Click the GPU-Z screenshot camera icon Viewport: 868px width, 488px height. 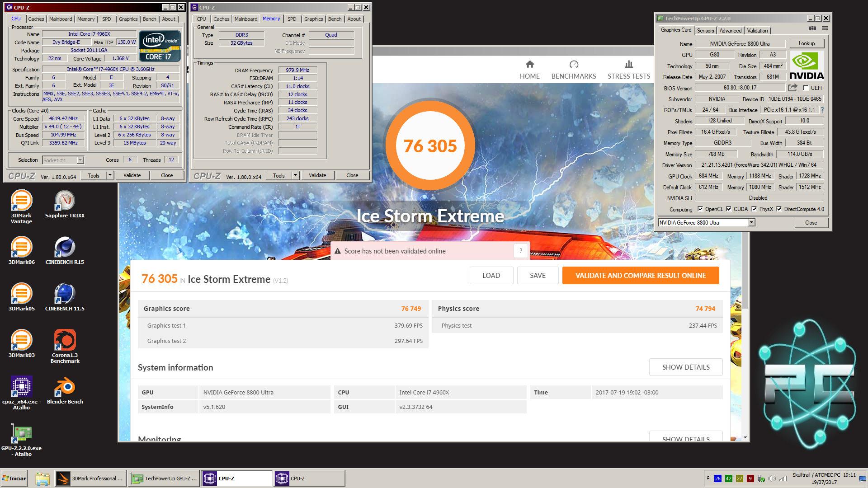812,28
